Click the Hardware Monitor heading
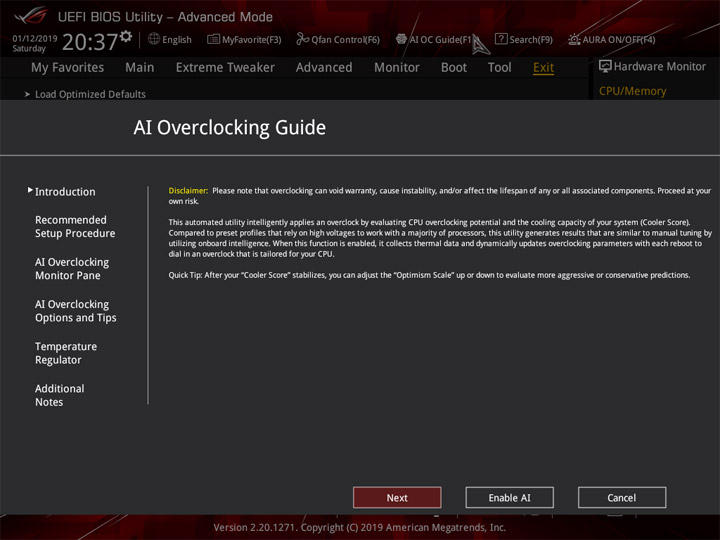Viewport: 720px width, 540px height. point(660,67)
